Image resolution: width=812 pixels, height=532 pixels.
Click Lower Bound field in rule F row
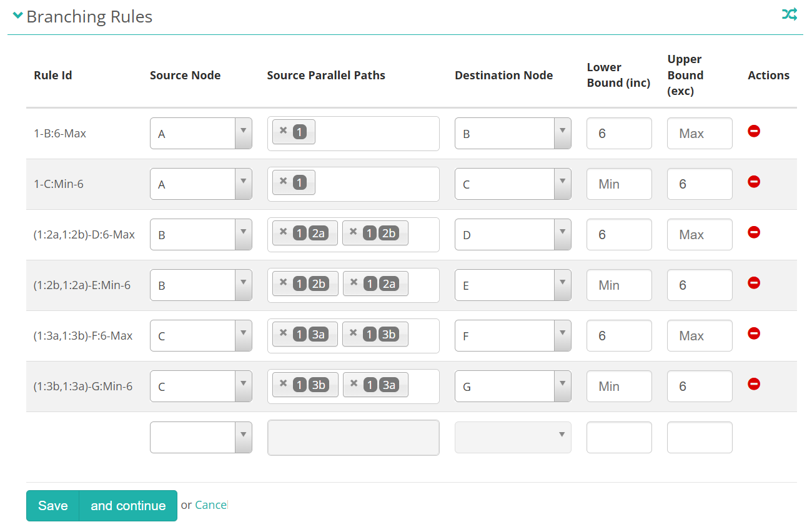[x=619, y=336]
